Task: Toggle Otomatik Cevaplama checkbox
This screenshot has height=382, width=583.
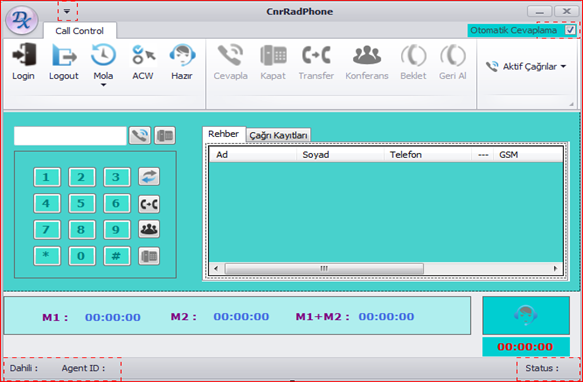Action: coord(570,30)
